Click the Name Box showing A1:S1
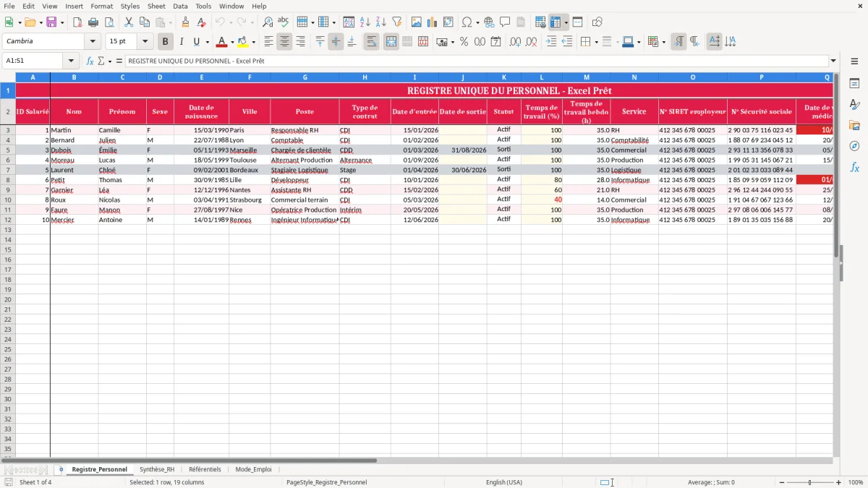The image size is (868, 488). coord(33,61)
